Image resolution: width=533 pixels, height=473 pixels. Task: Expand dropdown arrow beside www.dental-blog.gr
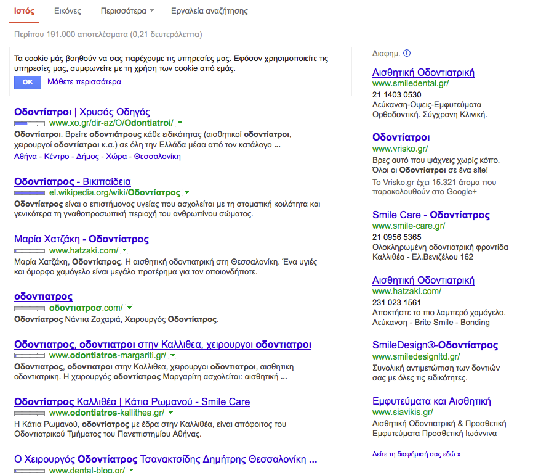[131, 470]
